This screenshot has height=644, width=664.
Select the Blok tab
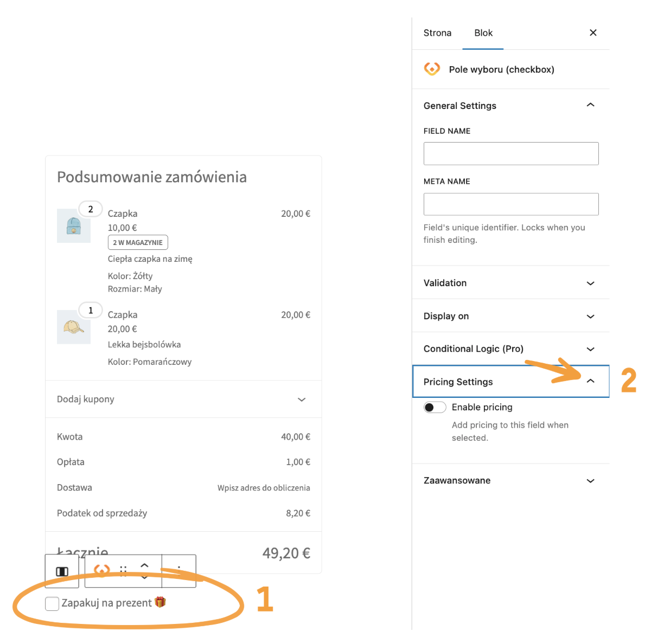tap(483, 33)
